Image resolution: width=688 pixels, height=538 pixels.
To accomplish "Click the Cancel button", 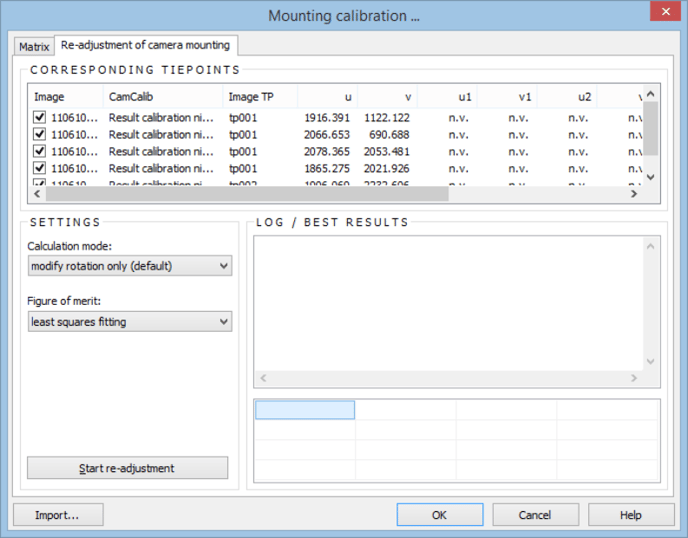I will [535, 515].
